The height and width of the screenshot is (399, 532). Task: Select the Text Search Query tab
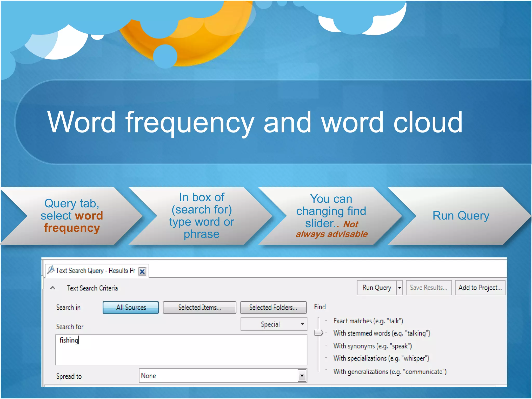97,271
